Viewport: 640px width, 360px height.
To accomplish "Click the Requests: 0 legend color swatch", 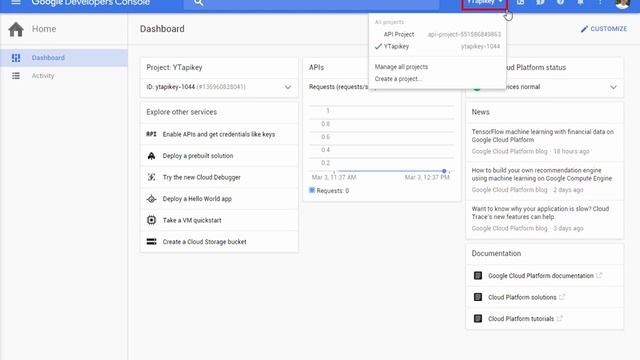I will [312, 190].
